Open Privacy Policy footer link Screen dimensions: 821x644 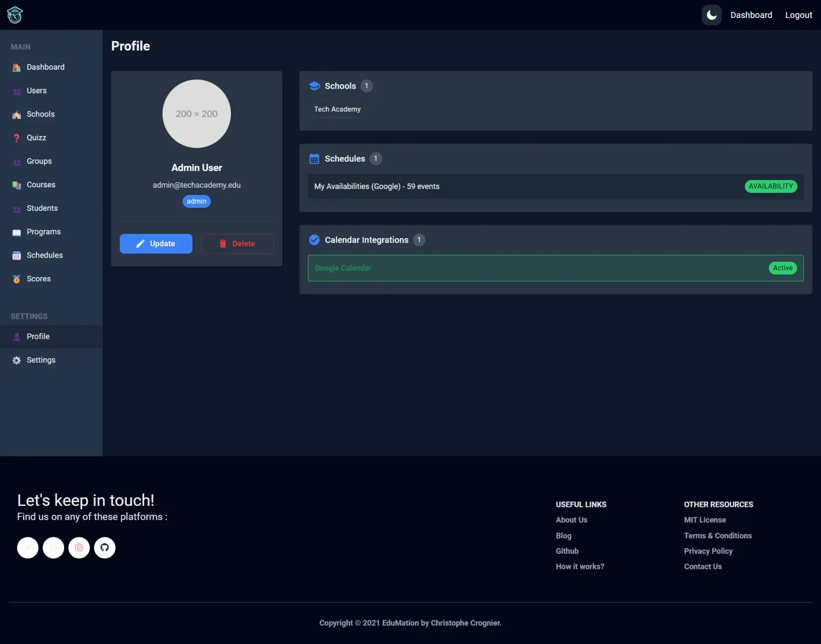[x=708, y=551]
